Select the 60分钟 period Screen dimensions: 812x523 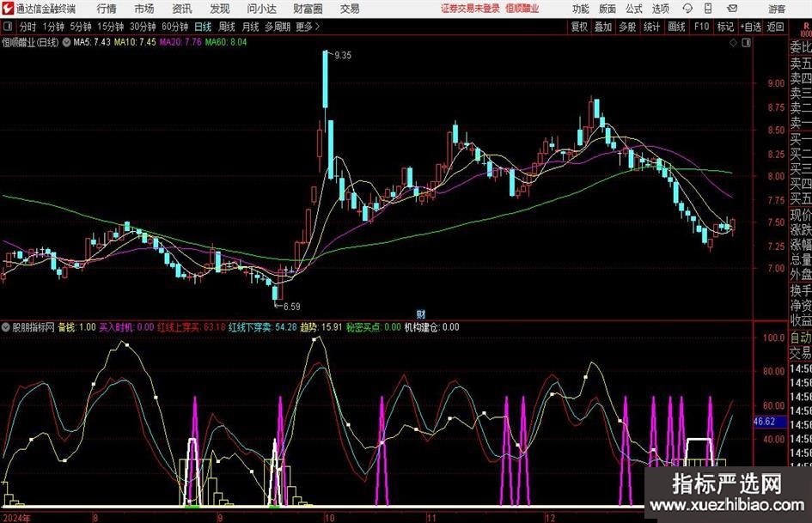(x=174, y=27)
